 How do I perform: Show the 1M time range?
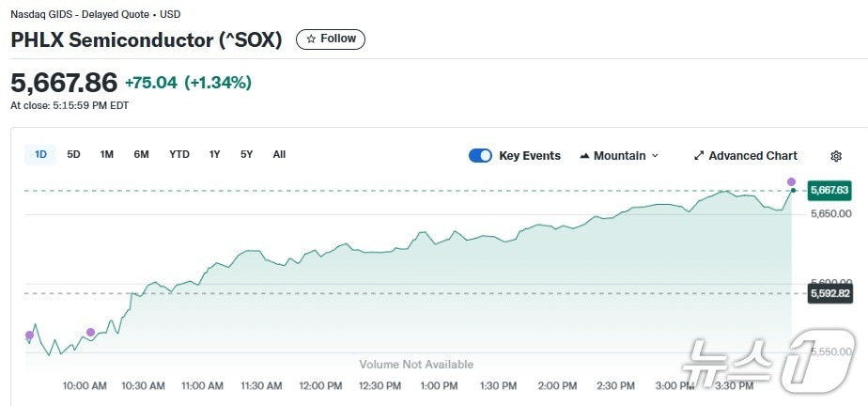coord(107,154)
